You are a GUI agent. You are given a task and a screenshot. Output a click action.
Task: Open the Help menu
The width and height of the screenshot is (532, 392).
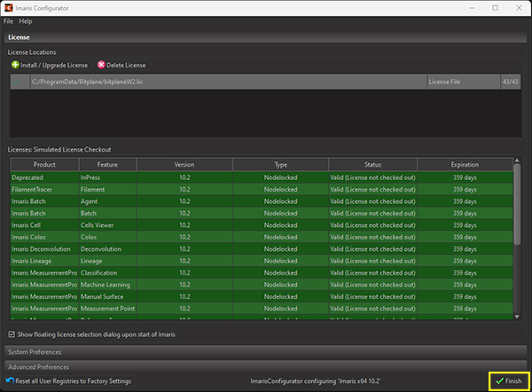point(26,21)
